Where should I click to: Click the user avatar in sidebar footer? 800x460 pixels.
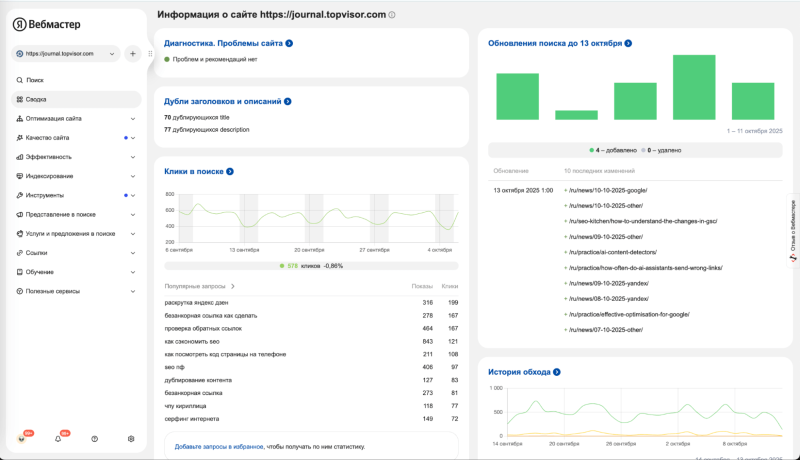point(22,438)
